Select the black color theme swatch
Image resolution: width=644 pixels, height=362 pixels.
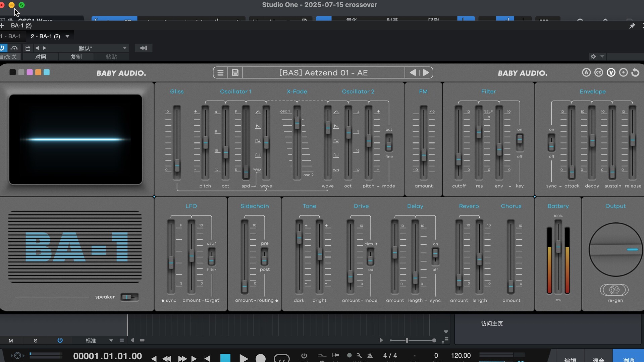[x=13, y=72]
